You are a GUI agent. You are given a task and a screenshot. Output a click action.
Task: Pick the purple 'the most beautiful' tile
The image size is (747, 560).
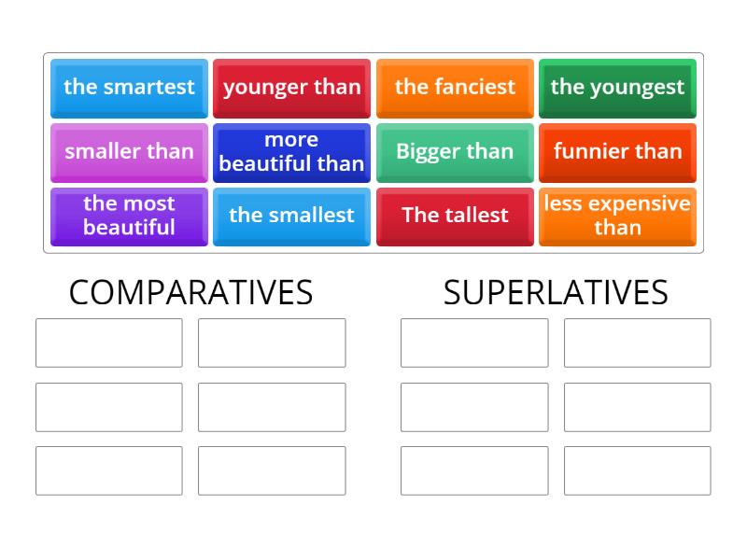click(128, 216)
